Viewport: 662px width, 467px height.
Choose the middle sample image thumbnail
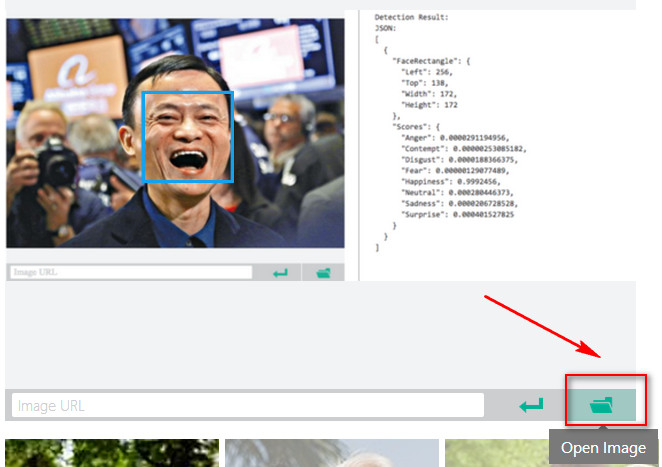[x=331, y=453]
